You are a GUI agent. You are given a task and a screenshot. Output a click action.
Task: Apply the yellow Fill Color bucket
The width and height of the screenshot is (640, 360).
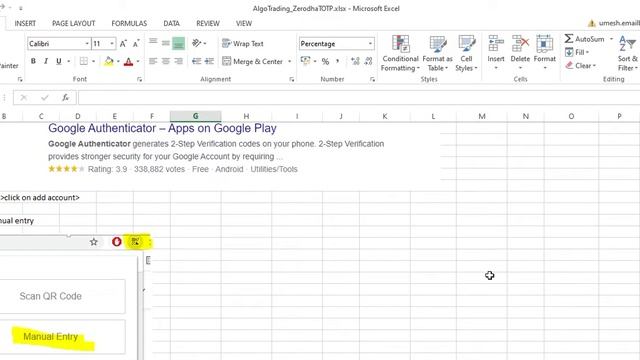[x=109, y=61]
